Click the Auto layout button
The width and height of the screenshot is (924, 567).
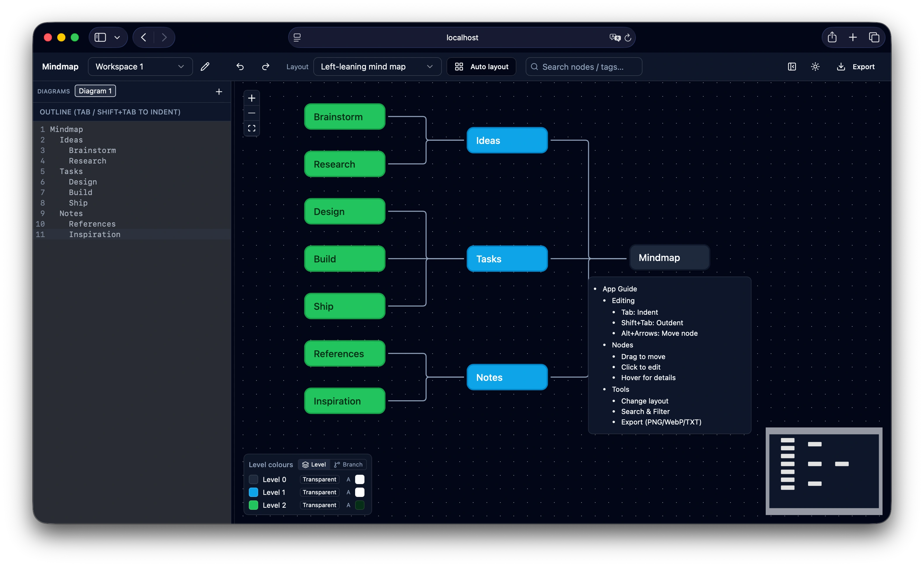[x=482, y=67]
